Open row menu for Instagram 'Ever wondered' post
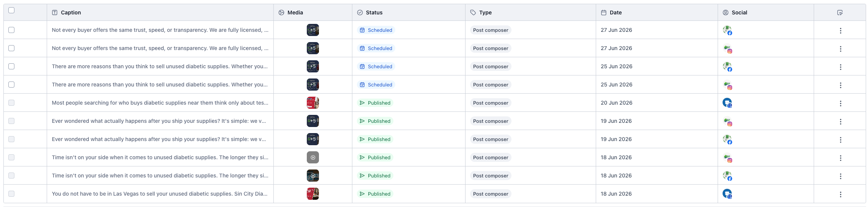 pos(840,121)
